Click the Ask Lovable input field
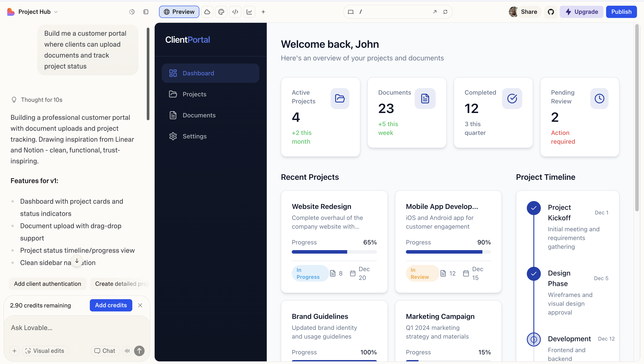Viewport: 644px width, 364px height. 75,328
